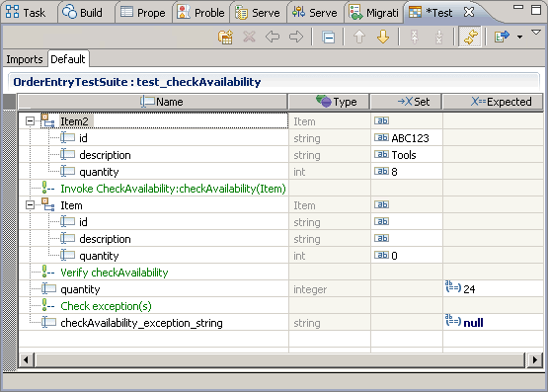The image size is (548, 392).
Task: Click the expected null value cell
Action: click(493, 323)
